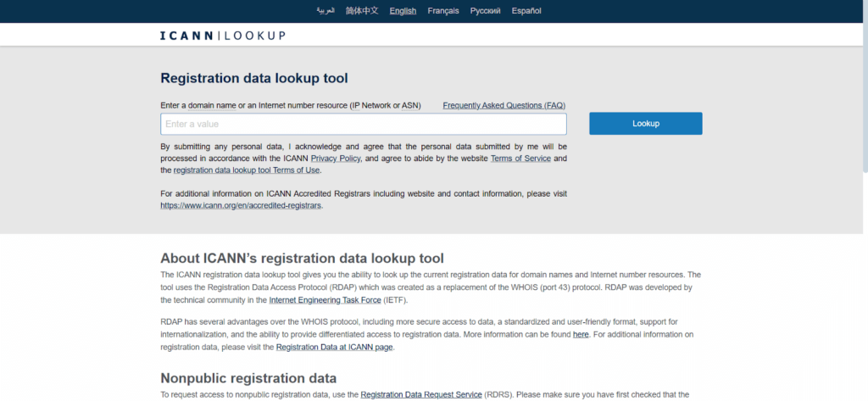Screen dimensions: 868x401
Task: Switch language to Français
Action: coord(442,10)
